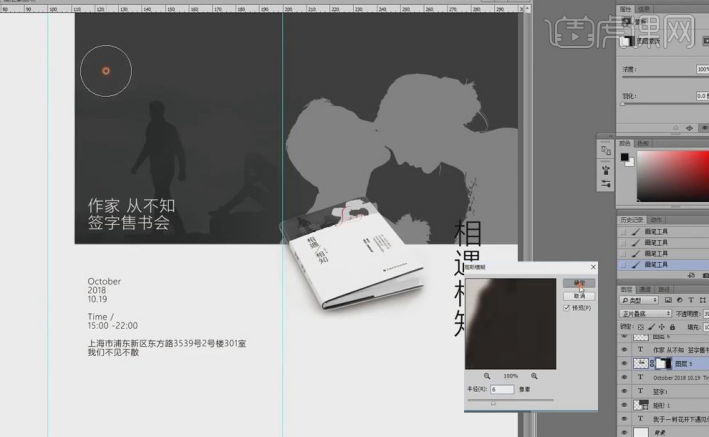This screenshot has width=709, height=437.
Task: Click layer mask thumbnail of 图层 5
Action: click(661, 365)
